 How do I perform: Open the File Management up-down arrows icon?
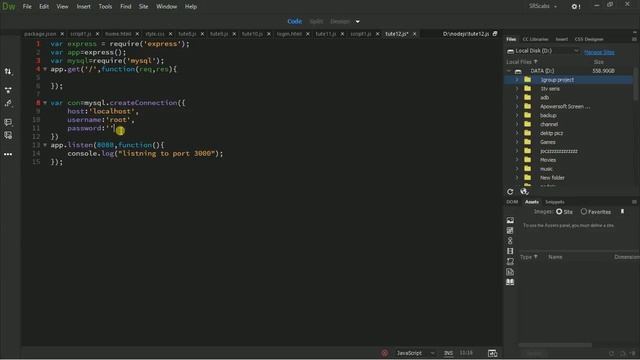[x=8, y=71]
